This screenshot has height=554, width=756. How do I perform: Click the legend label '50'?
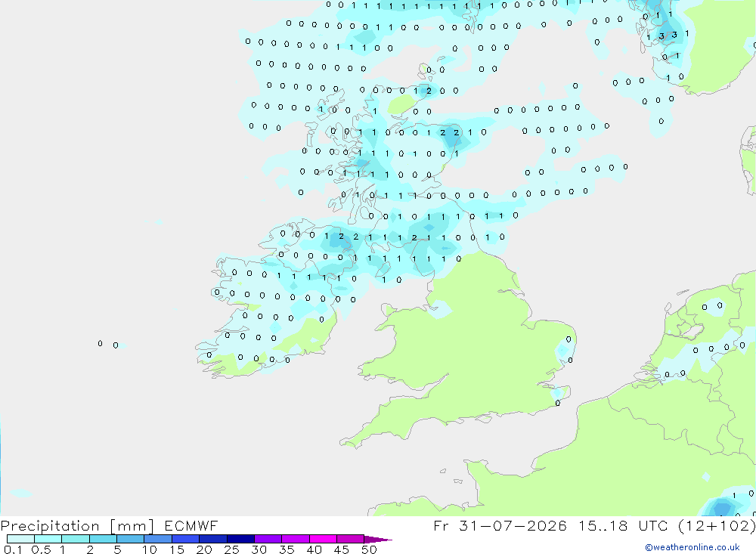point(369,549)
